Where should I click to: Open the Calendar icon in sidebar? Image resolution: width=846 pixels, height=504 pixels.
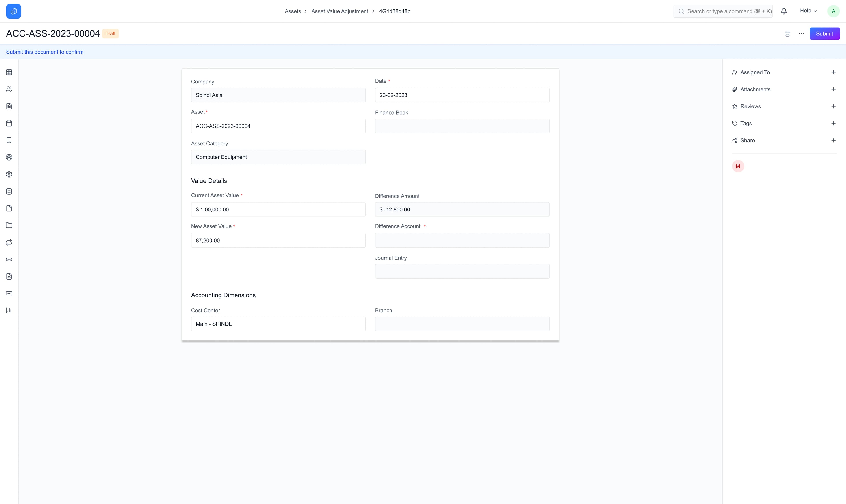tap(9, 123)
